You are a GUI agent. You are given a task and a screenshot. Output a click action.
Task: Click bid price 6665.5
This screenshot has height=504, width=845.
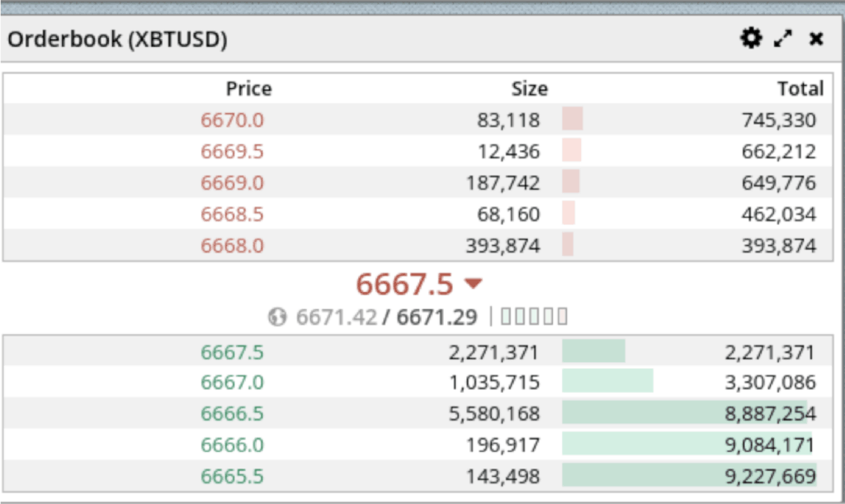coord(232,477)
